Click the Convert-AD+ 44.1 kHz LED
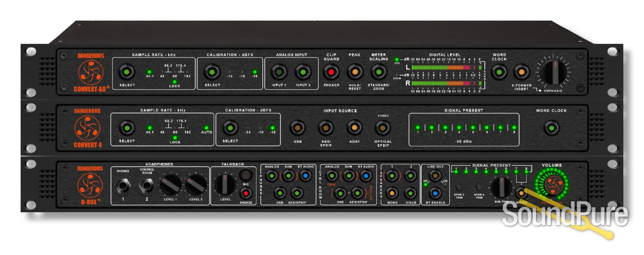 pyautogui.click(x=149, y=72)
